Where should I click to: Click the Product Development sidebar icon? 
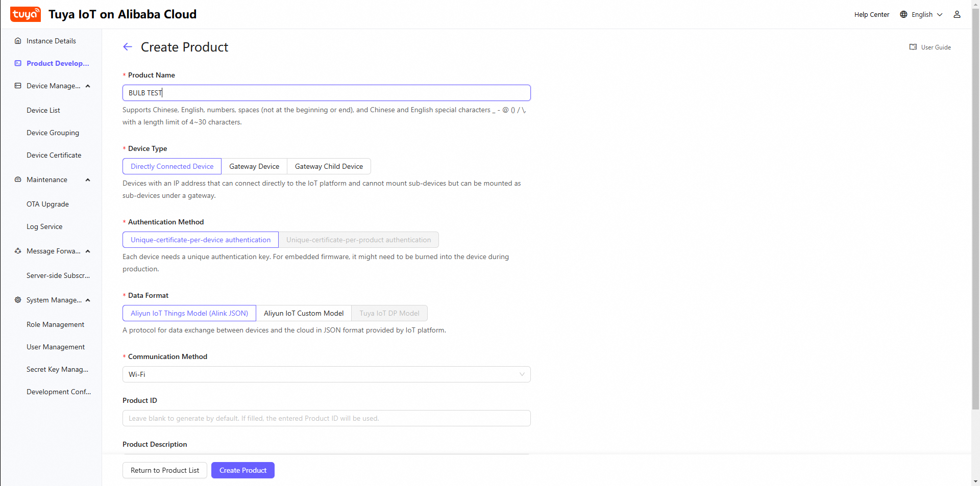tap(18, 63)
